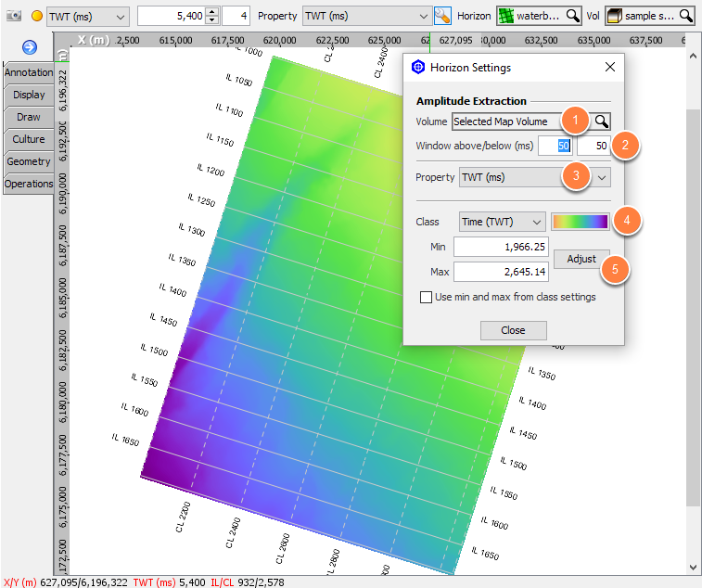Switch to the Geometry side tab
Viewport: 702px width, 588px height.
coord(29,161)
